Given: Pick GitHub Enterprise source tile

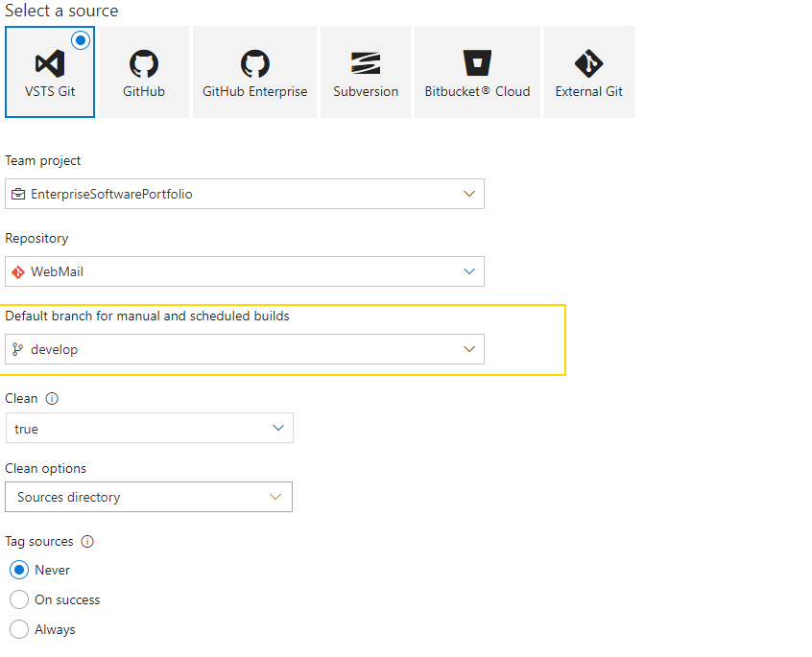Looking at the screenshot, I should (254, 72).
